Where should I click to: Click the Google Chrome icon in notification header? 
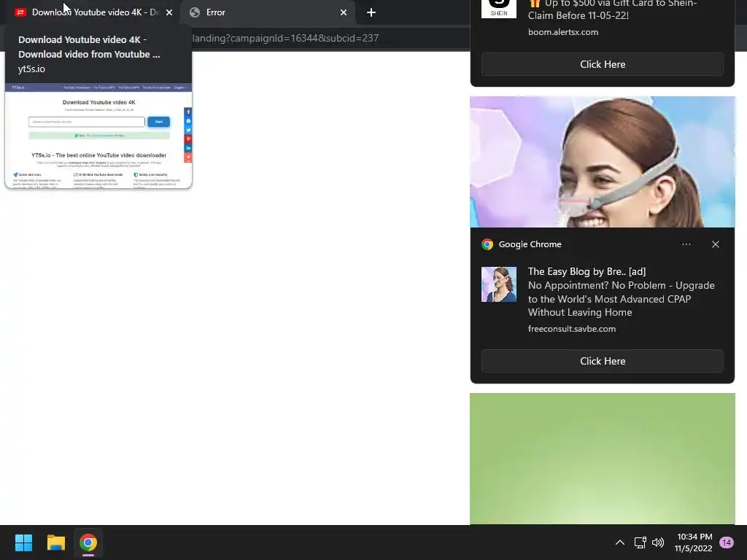pos(487,244)
